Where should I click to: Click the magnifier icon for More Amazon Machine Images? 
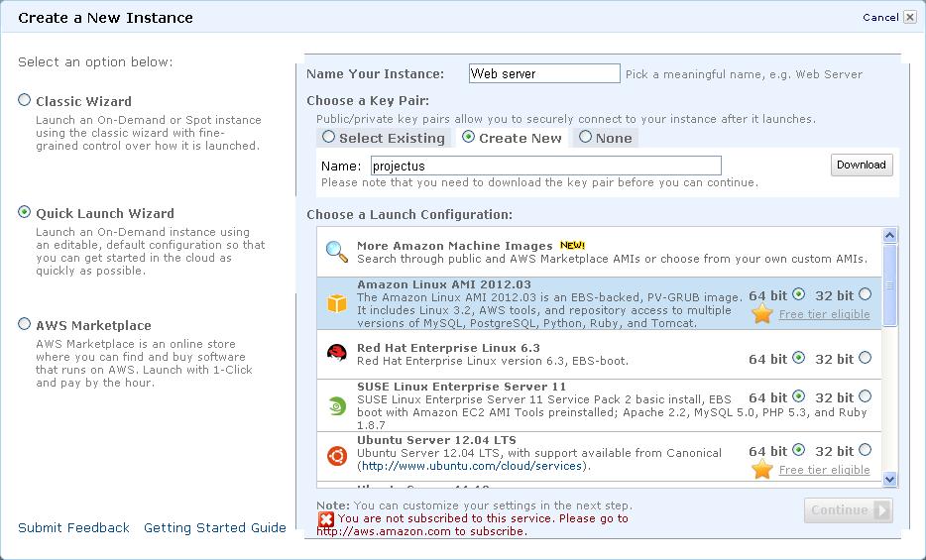[337, 252]
